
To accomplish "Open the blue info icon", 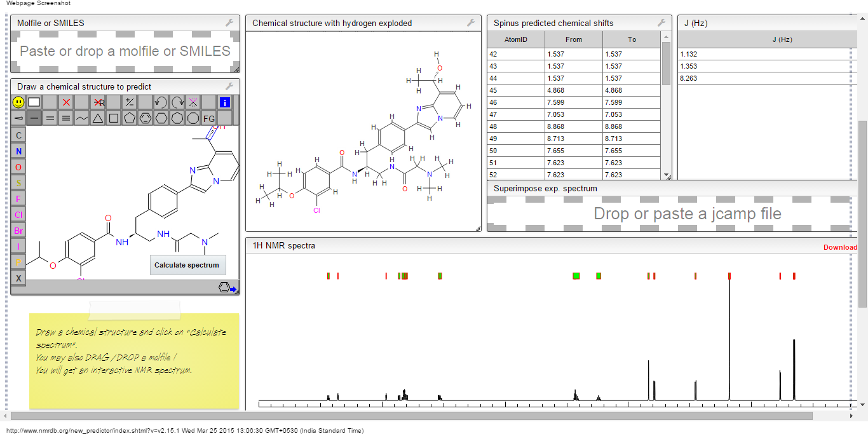I will point(224,102).
